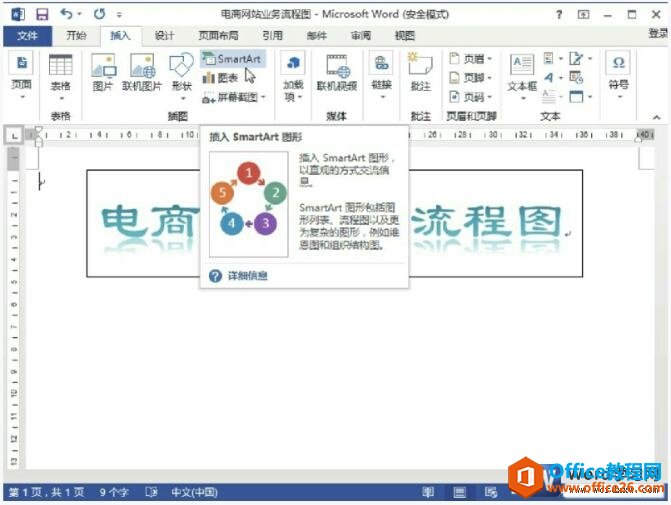The height and width of the screenshot is (505, 671).
Task: Open the 加载项 Add-ins dropdown
Action: pos(293,77)
